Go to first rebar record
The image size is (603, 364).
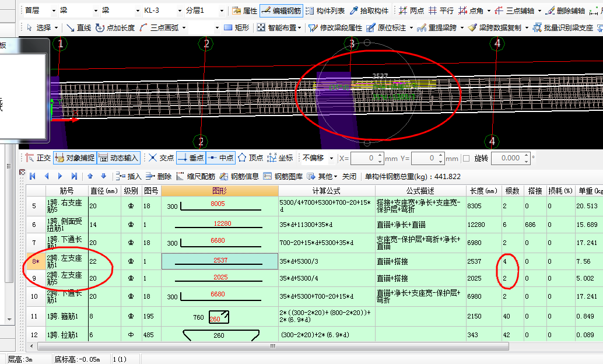32,176
